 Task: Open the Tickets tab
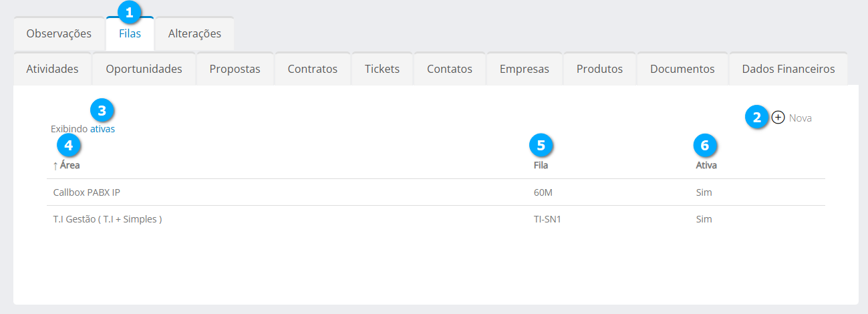(x=382, y=69)
